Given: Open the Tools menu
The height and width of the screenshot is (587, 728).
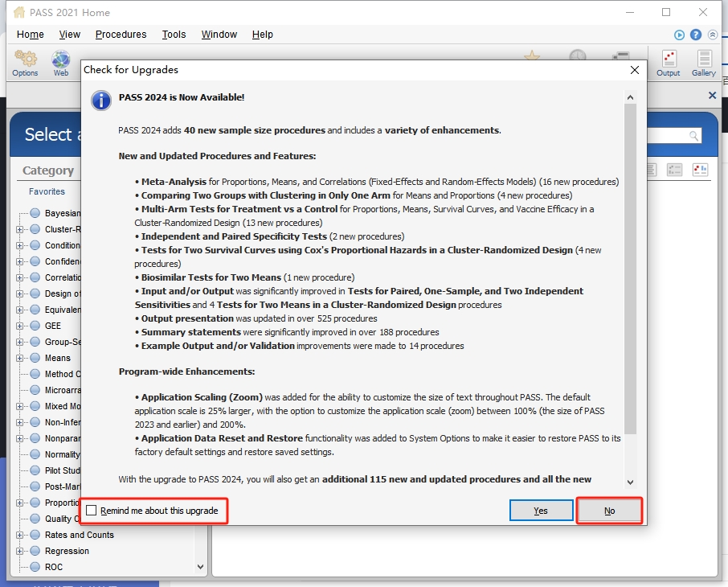Looking at the screenshot, I should coord(174,35).
